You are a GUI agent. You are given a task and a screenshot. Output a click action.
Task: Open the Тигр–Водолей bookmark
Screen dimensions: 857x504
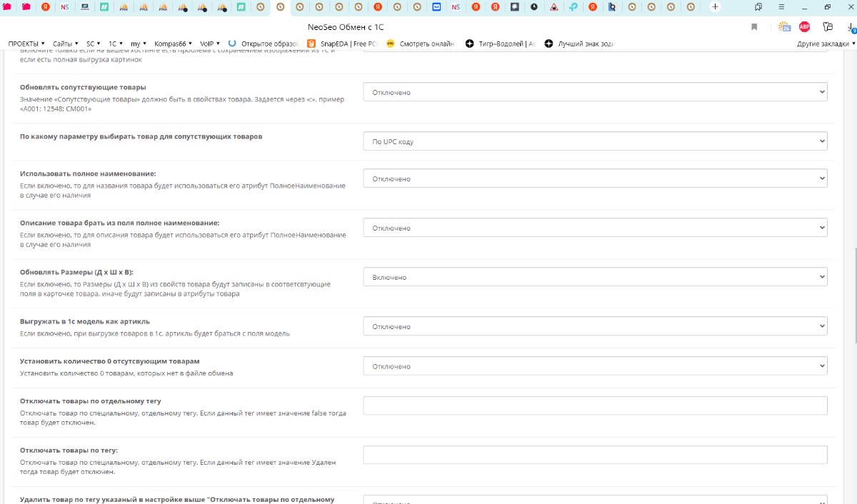(500, 44)
